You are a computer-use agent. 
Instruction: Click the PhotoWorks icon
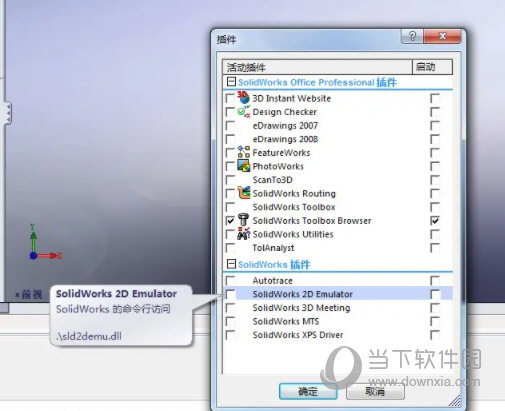[243, 166]
